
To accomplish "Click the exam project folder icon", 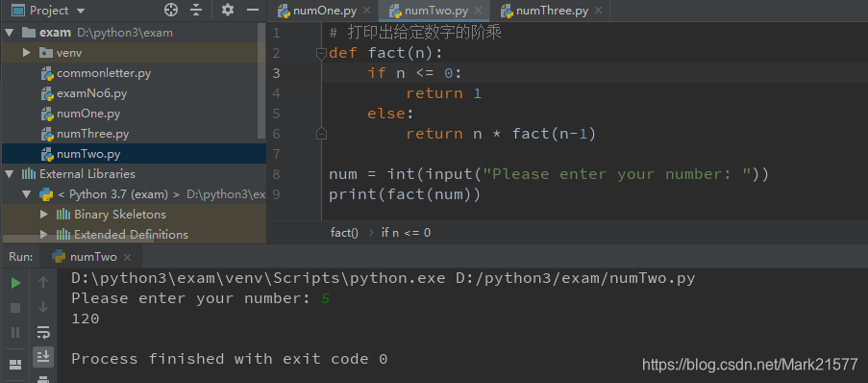I will (x=28, y=33).
